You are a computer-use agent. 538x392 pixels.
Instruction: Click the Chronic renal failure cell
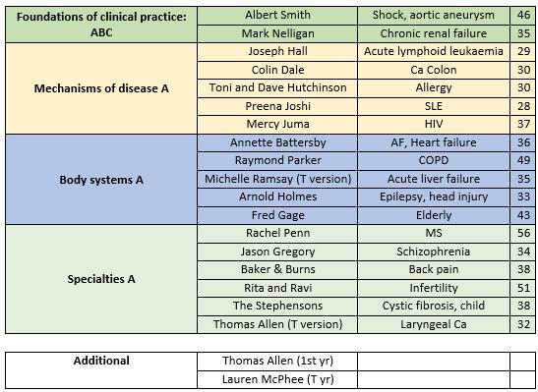[x=434, y=33]
